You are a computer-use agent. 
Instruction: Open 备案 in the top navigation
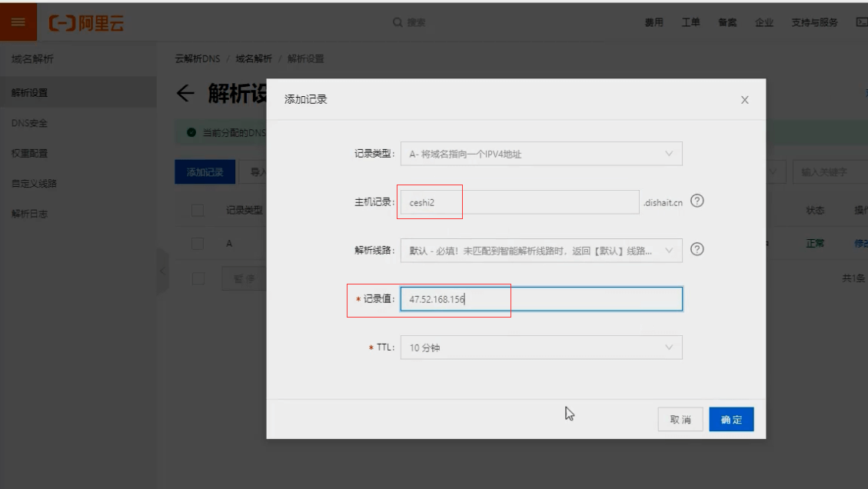coord(727,22)
